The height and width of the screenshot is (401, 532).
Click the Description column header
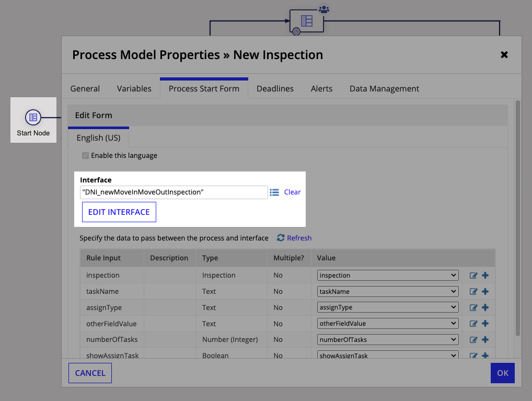(x=169, y=258)
